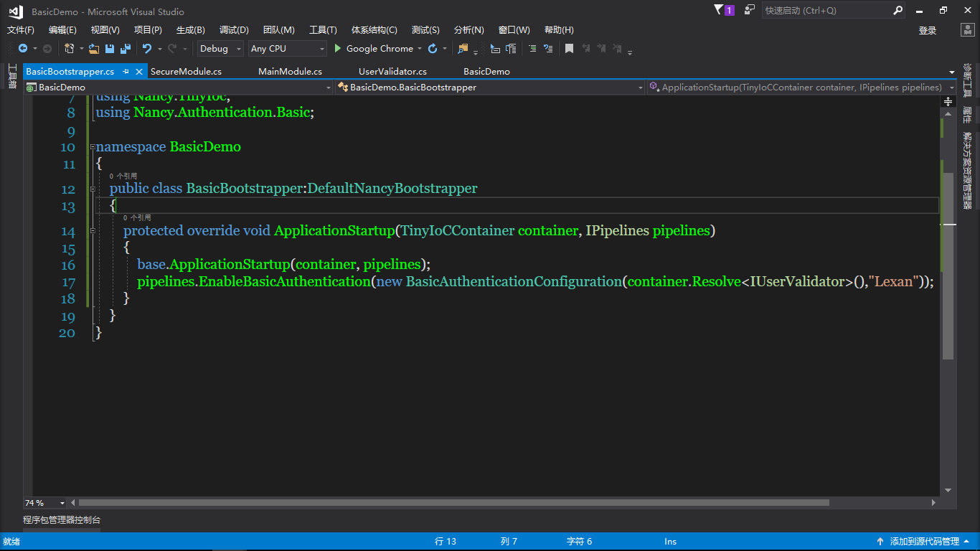Click the 快速启动 quick launch search box
Image resolution: width=980 pixels, height=551 pixels.
pyautogui.click(x=834, y=11)
